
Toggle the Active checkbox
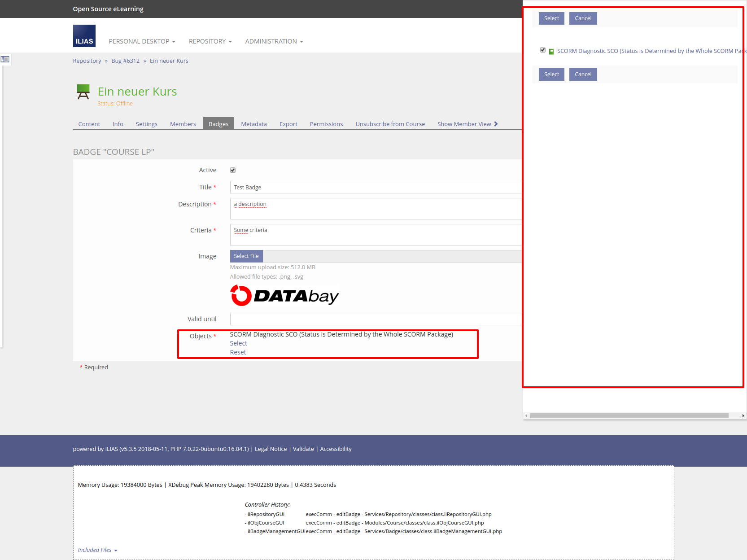[x=233, y=170]
